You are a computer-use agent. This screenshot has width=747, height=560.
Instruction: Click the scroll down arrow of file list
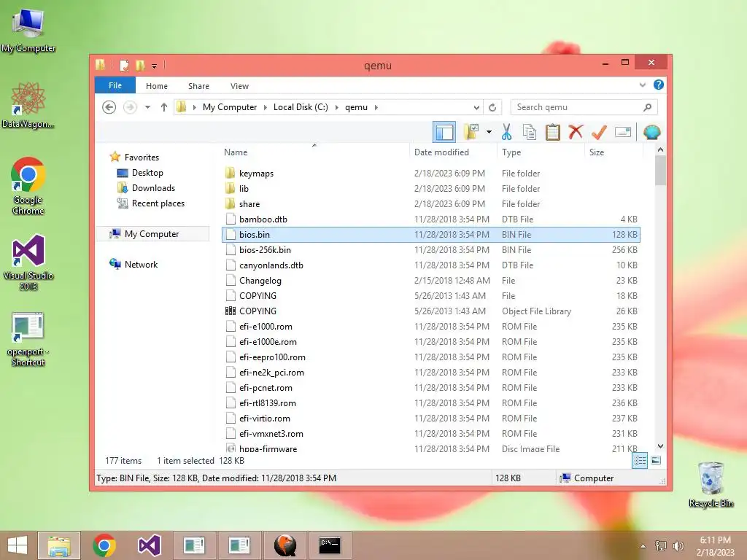(x=660, y=446)
